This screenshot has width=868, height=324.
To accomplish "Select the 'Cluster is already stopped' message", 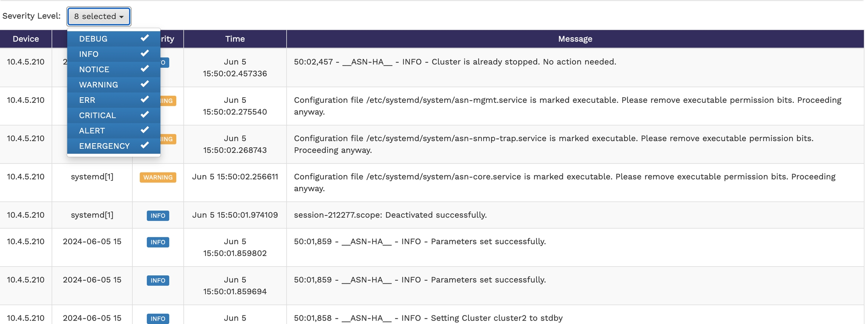I will [455, 62].
